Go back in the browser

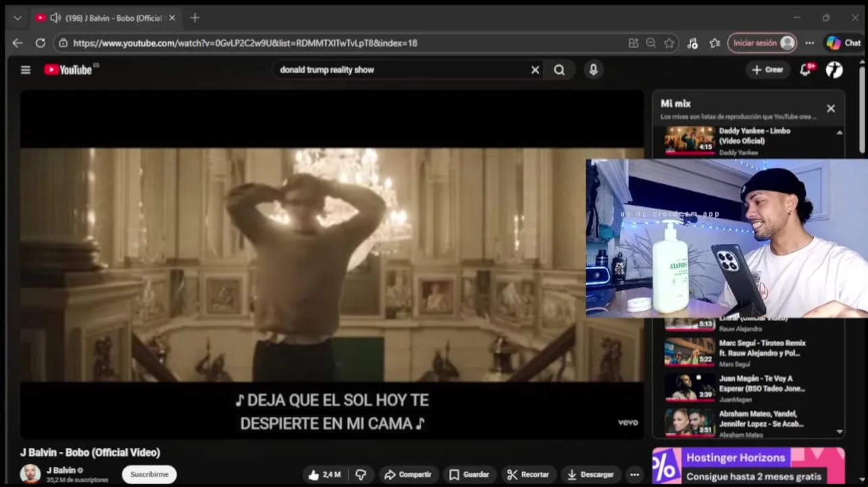point(18,43)
